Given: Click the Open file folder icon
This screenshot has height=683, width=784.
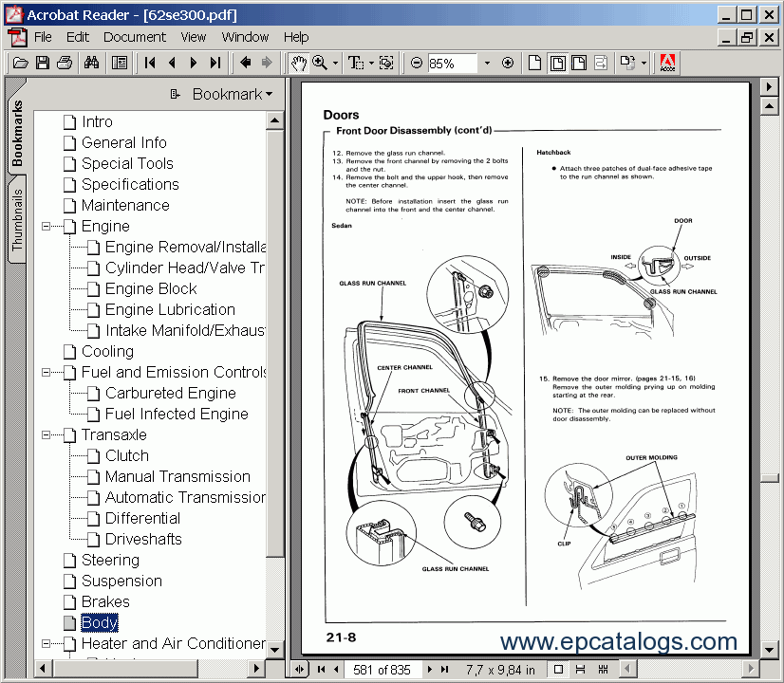Looking at the screenshot, I should tap(20, 63).
